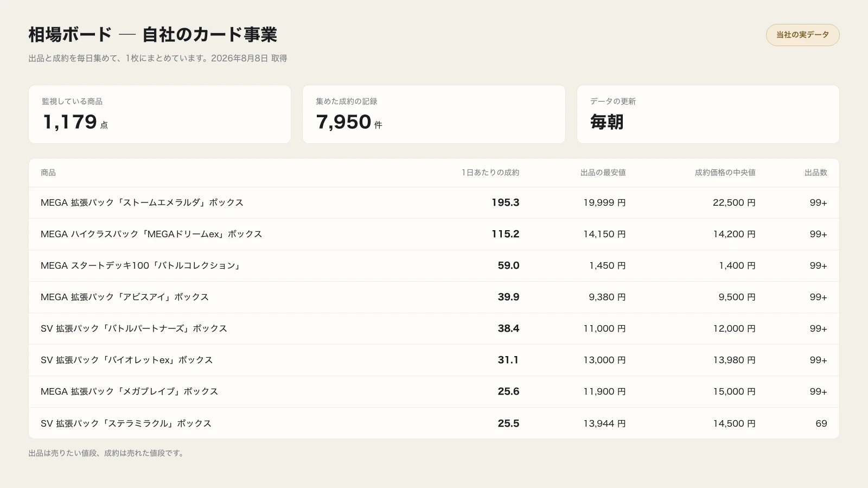868x488 pixels.
Task: Click the lowest listing price 19,999 円
Action: [604, 202]
